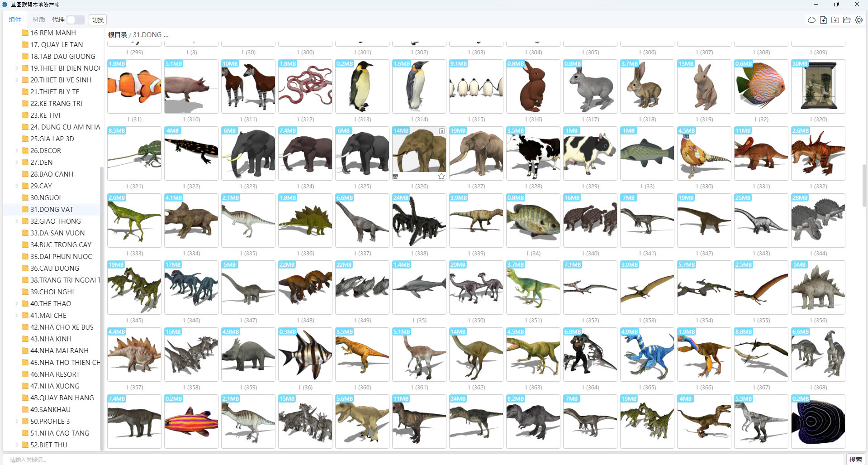This screenshot has width=868, height=465.
Task: Open settings via the gear icon
Action: (859, 20)
